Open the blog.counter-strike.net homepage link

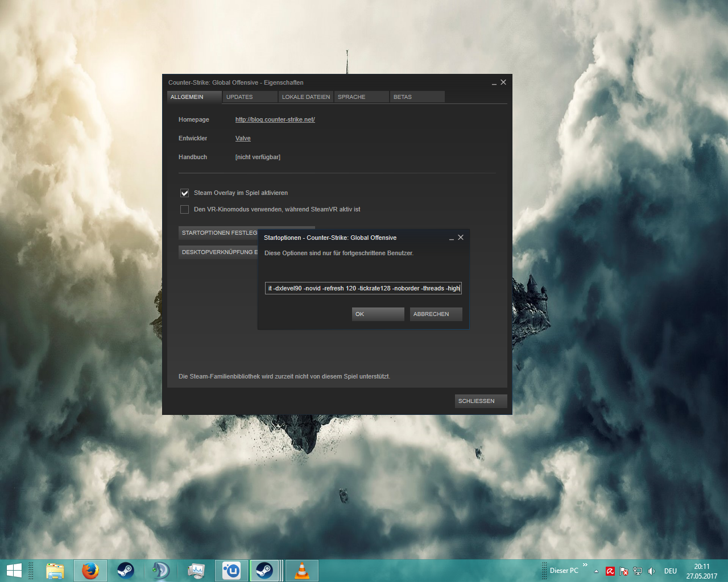point(275,119)
